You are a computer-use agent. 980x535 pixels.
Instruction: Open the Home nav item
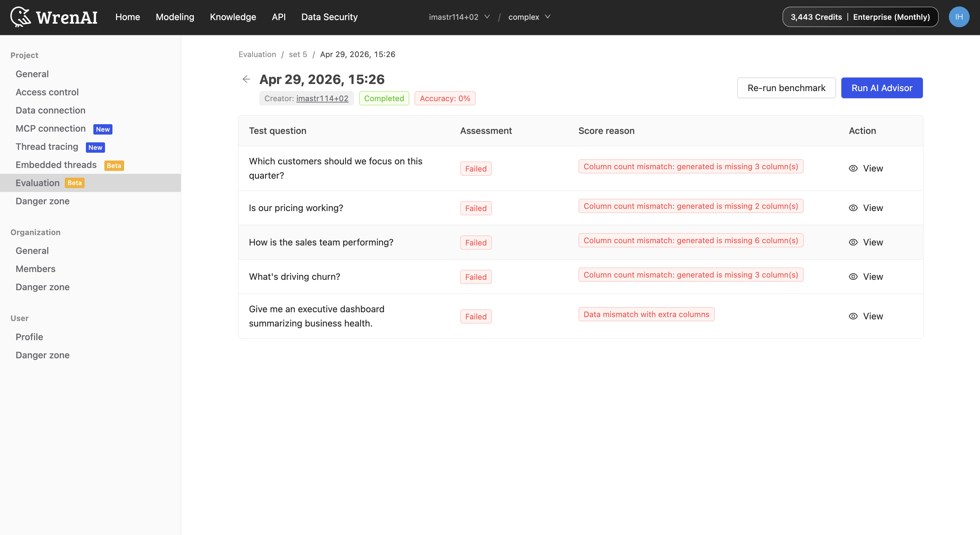tap(127, 17)
